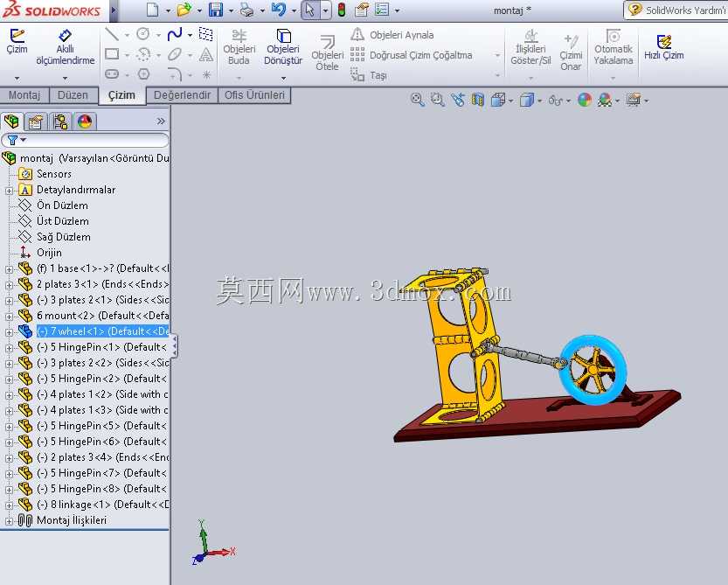Select the Circle sketch tool
This screenshot has height=585, width=728.
[143, 34]
